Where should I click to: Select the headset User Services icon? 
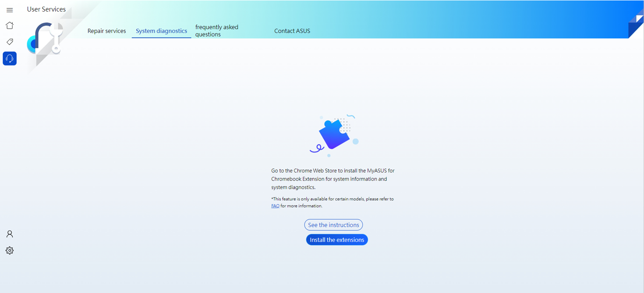(x=9, y=58)
